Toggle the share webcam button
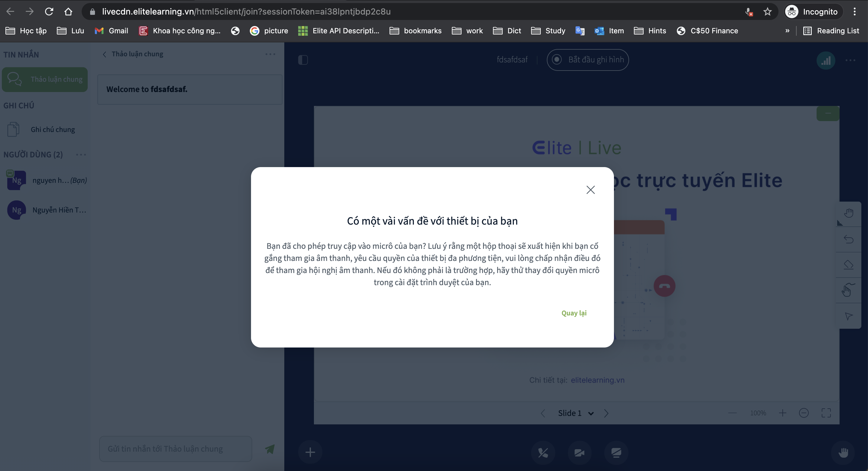Viewport: 868px width, 471px height. (x=579, y=453)
